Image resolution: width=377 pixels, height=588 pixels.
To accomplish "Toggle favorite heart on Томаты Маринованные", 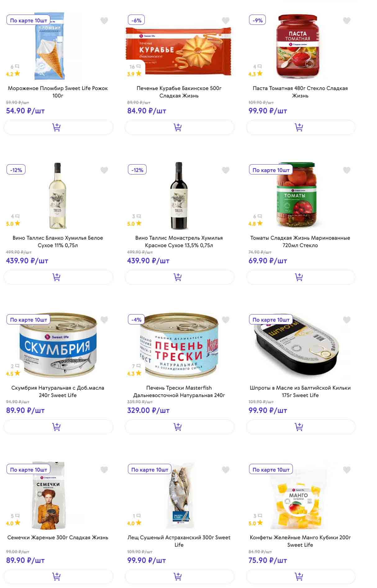I will click(x=347, y=170).
